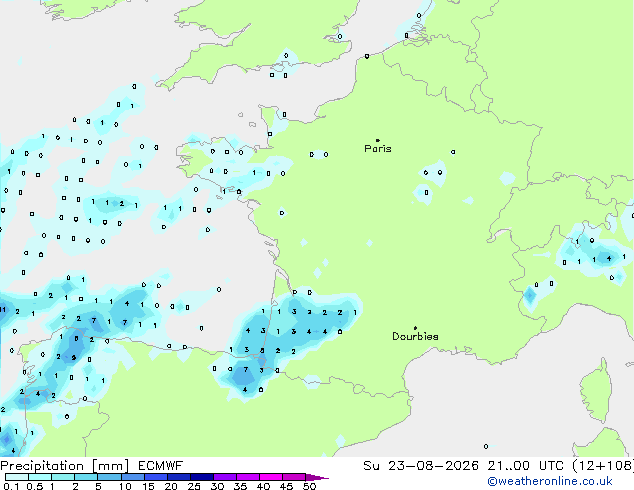Click the Paris city dot marker

[378, 140]
